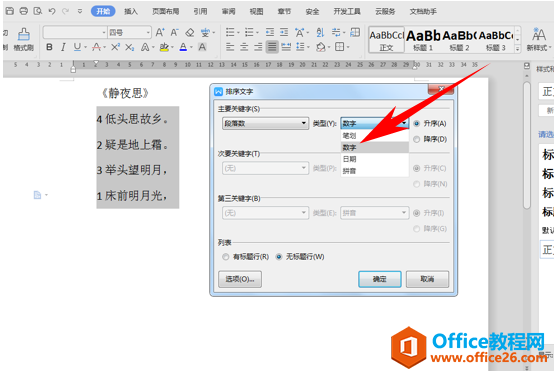554x375 pixels.
Task: Confirm sorting with the OK button
Action: (380, 279)
